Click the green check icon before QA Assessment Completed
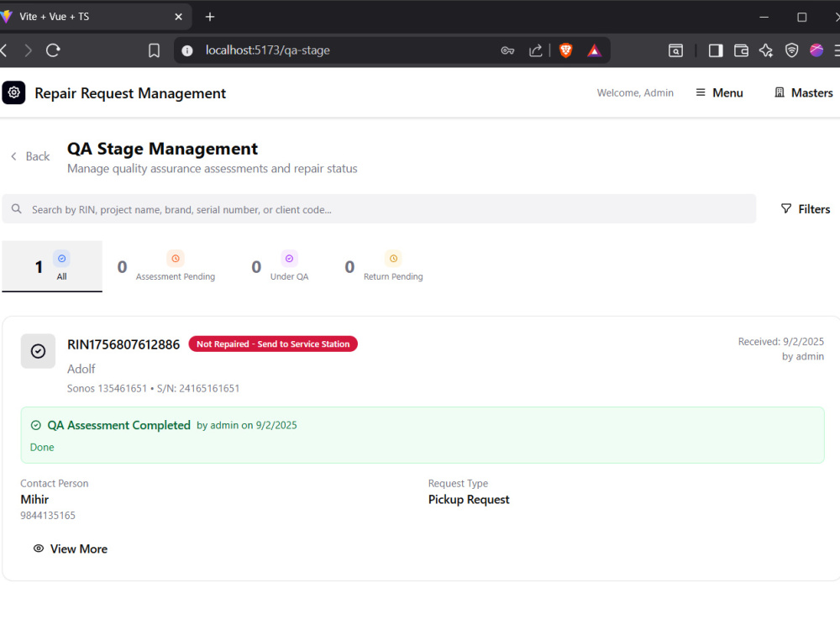 pyautogui.click(x=36, y=425)
